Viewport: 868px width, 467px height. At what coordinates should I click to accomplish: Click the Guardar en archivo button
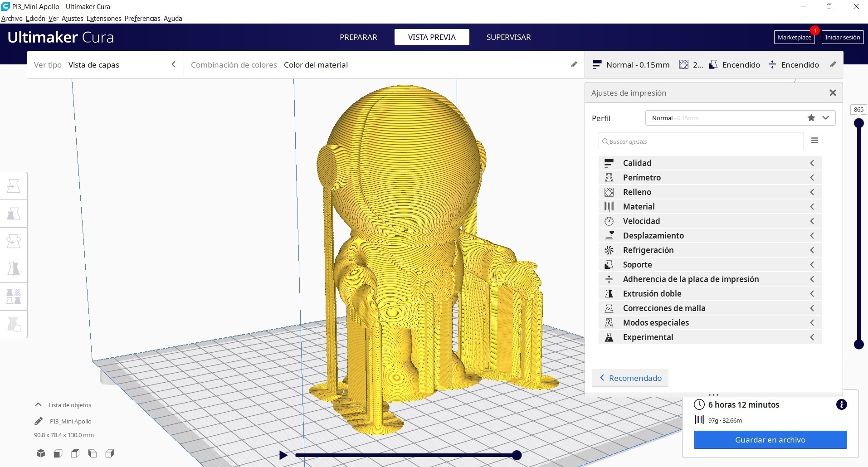pos(770,439)
